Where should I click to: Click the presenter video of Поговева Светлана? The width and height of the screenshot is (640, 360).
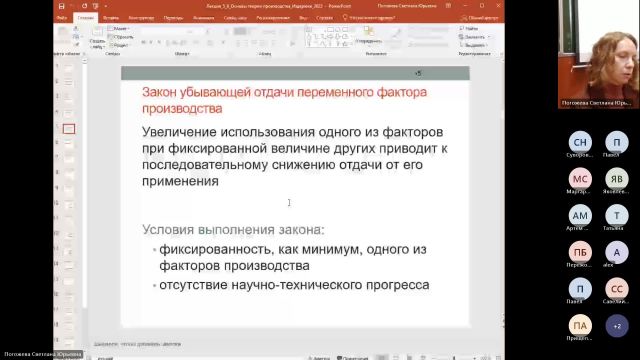(x=598, y=54)
